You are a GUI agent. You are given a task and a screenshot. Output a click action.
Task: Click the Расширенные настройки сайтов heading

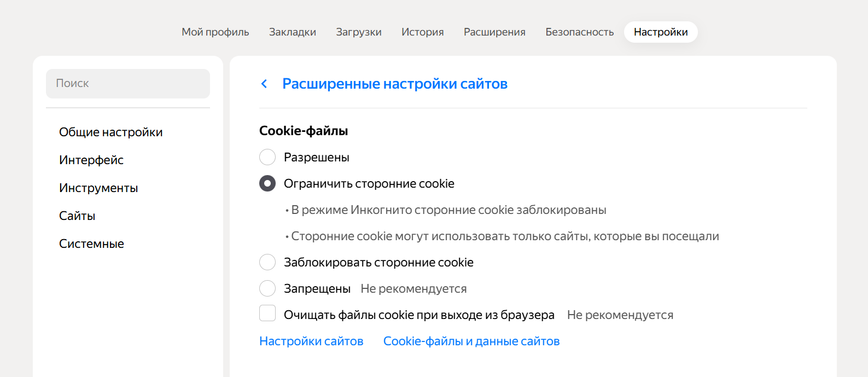pos(394,83)
